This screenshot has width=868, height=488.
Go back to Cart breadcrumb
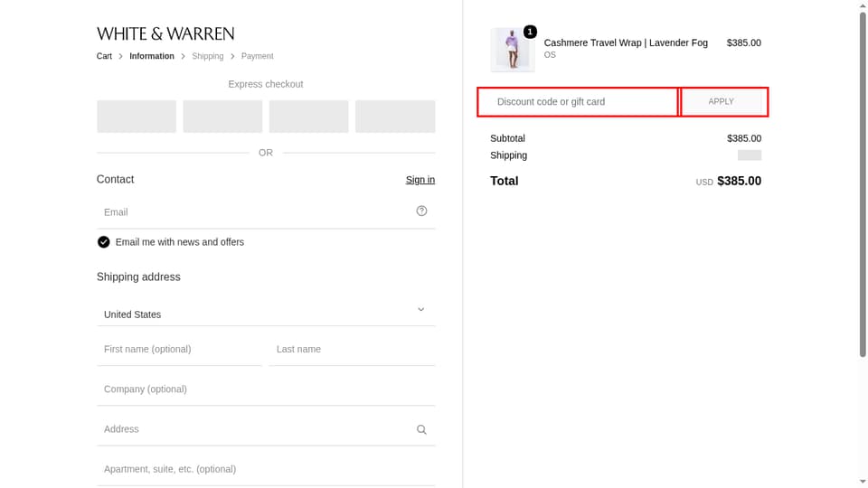(104, 56)
